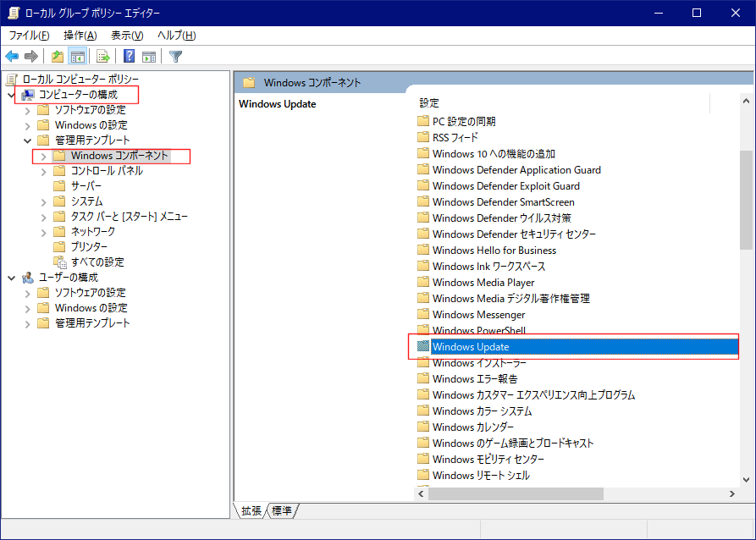This screenshot has height=540, width=756.
Task: Toggle the console tree pane icon
Action: [78, 57]
